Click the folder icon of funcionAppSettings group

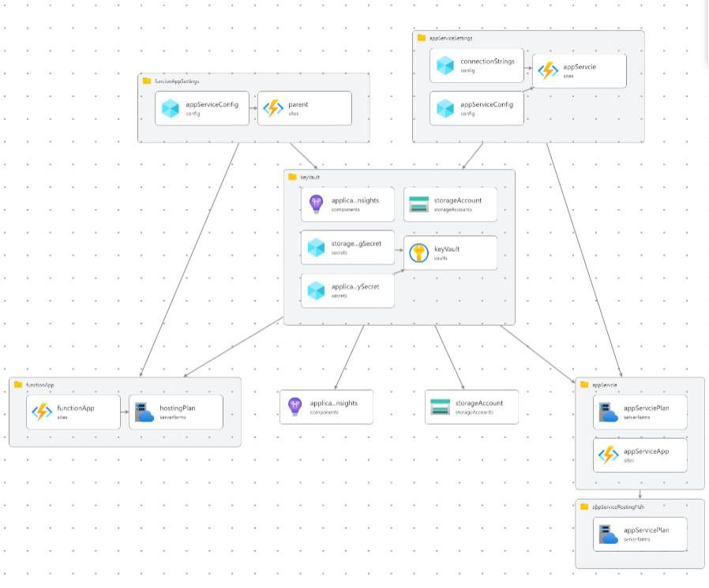[x=147, y=81]
